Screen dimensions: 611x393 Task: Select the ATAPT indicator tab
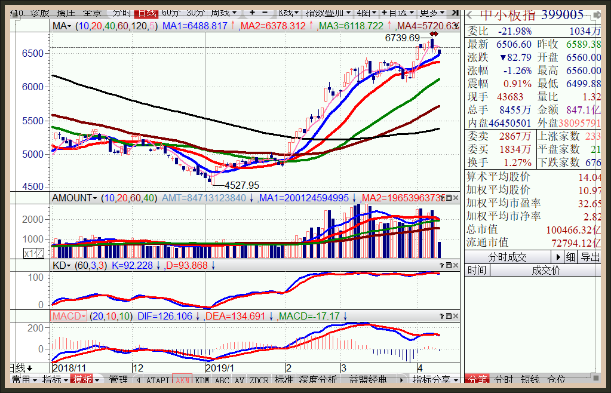pos(157,379)
